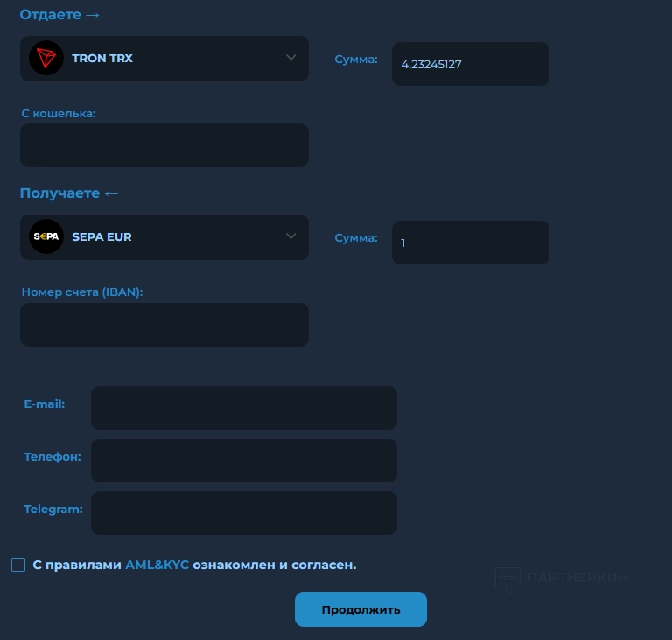The height and width of the screenshot is (640, 672).
Task: Expand the TRON TRX currency dropdown chevron
Action: coord(291,58)
